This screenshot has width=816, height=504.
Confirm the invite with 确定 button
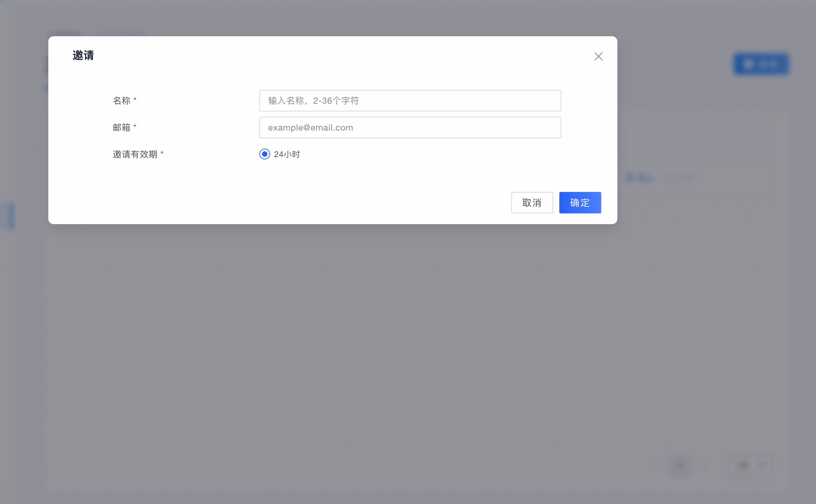click(x=580, y=203)
